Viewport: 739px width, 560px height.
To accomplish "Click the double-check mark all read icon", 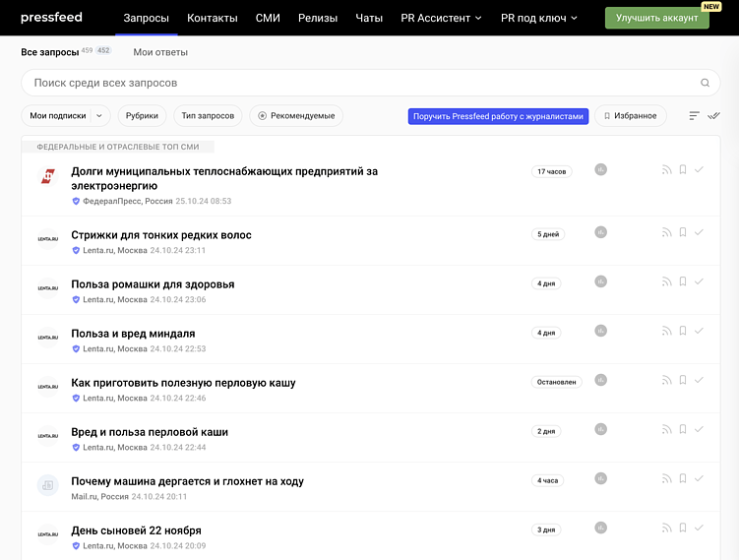I will click(713, 116).
